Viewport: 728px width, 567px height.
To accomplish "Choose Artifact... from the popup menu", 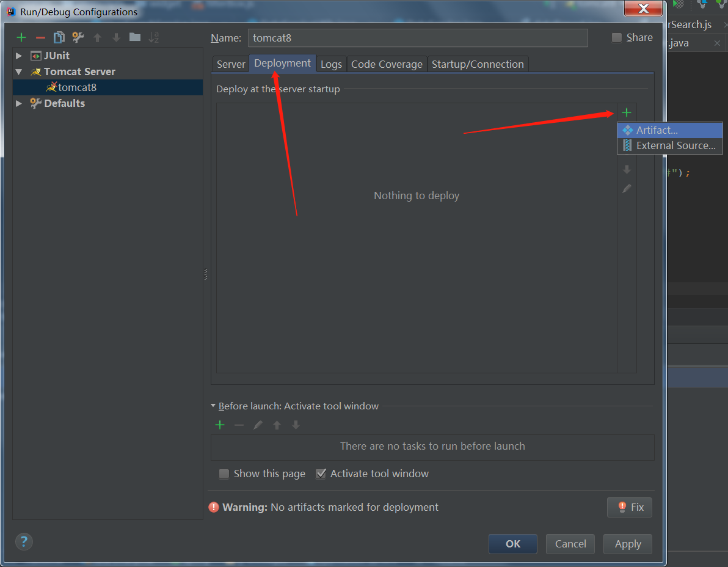I will (669, 130).
